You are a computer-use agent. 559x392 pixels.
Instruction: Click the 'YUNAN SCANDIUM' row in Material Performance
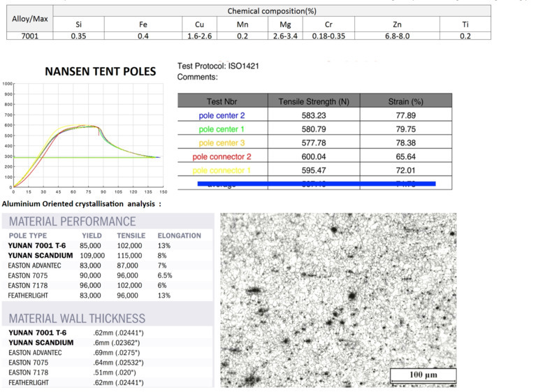[41, 256]
